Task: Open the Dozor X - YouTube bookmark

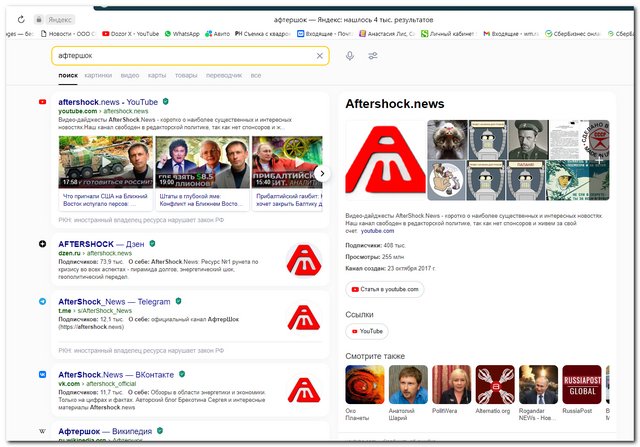Action: 131,34
